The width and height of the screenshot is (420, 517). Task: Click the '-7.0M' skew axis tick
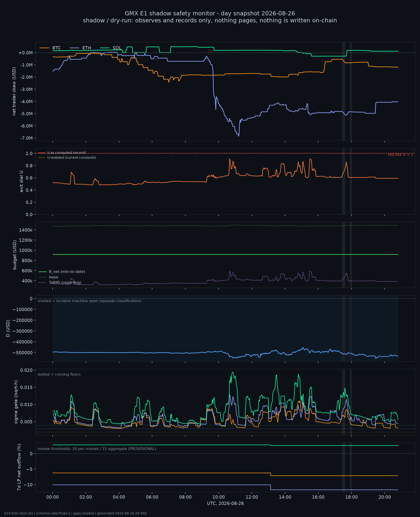coord(26,138)
